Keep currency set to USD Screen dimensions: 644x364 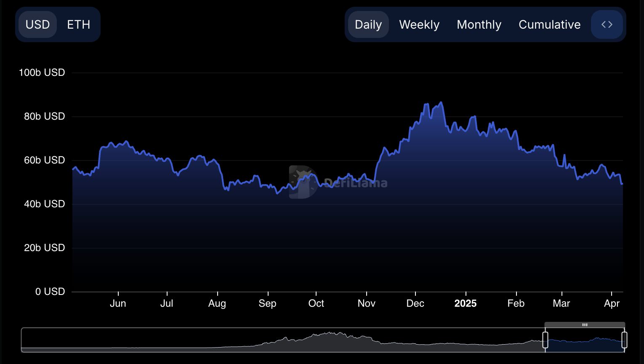(37, 24)
